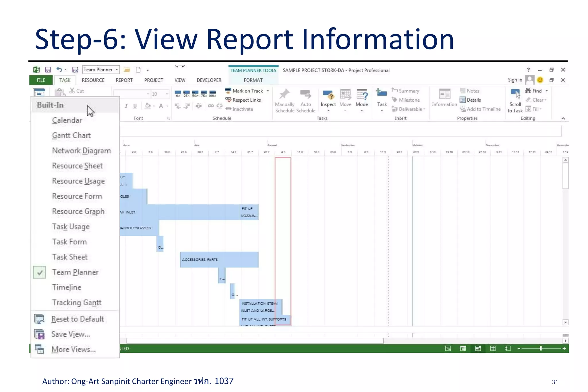This screenshot has width=588, height=392.
Task: Collapse the ribbon with chevron arrow
Action: (563, 118)
